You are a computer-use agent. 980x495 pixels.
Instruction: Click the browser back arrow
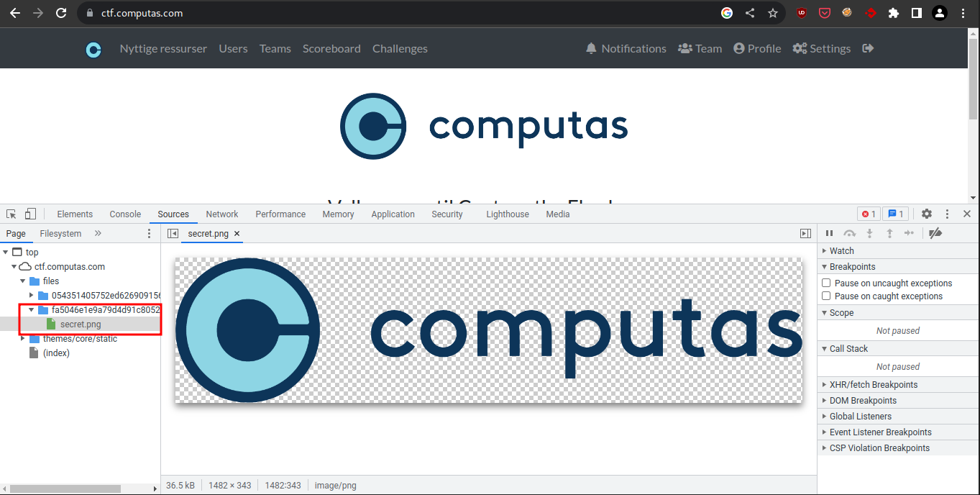pyautogui.click(x=15, y=13)
